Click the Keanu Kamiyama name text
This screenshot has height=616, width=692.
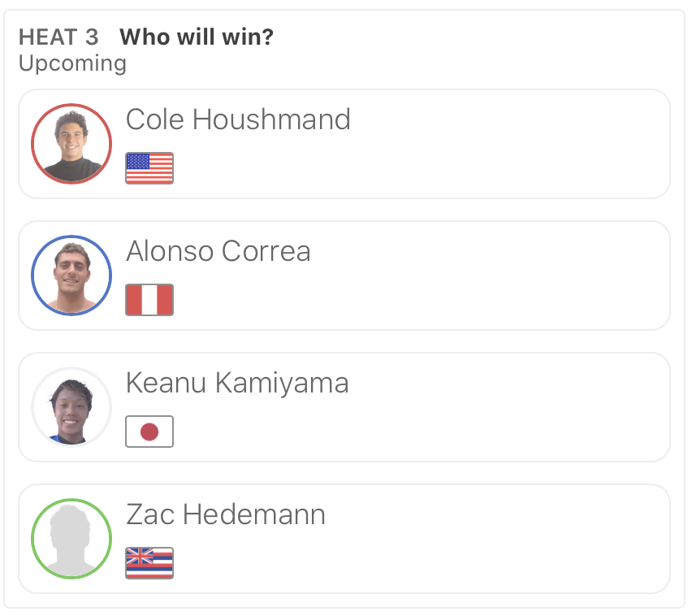pyautogui.click(x=237, y=383)
